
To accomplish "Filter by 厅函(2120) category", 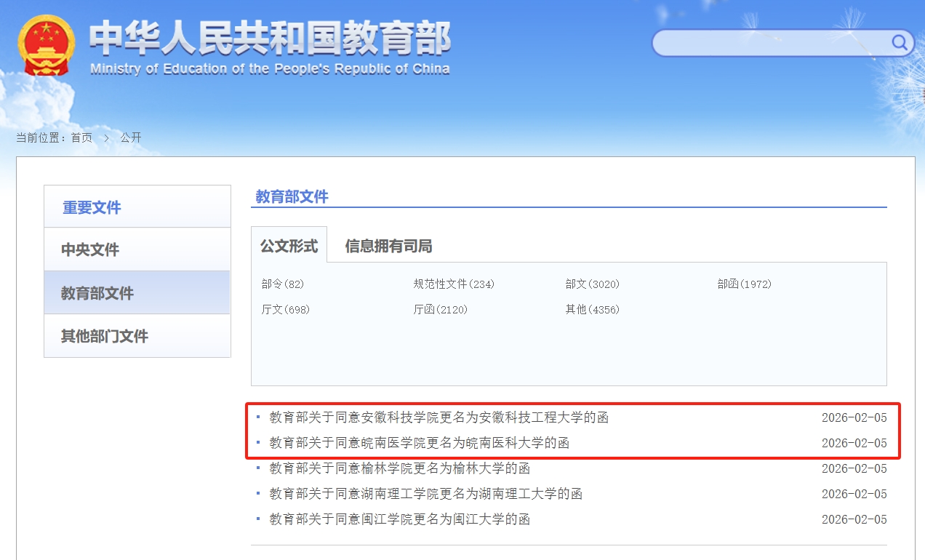I will click(x=441, y=310).
